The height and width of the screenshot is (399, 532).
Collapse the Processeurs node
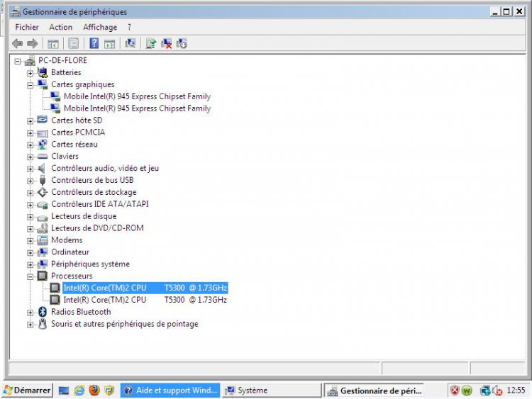pyautogui.click(x=31, y=276)
